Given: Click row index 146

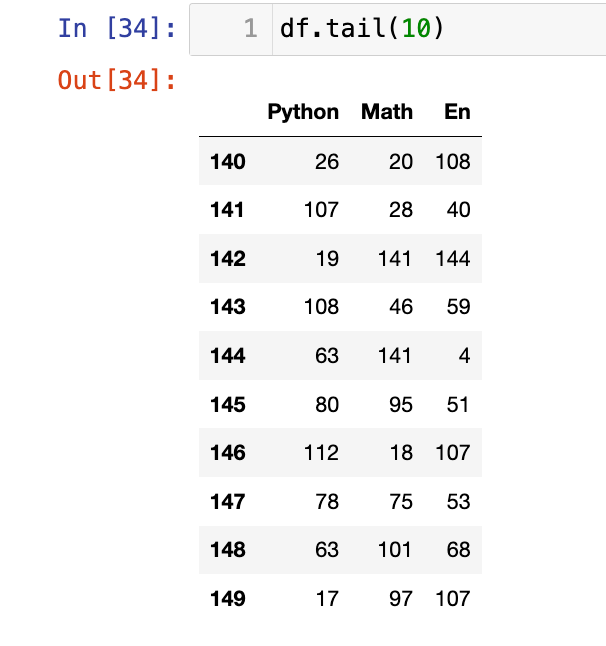Looking at the screenshot, I should (228, 453).
